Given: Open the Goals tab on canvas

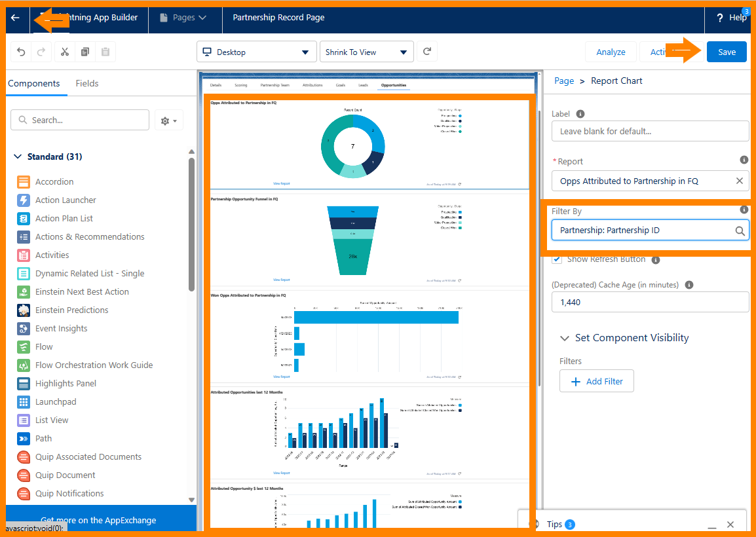Looking at the screenshot, I should click(x=341, y=85).
